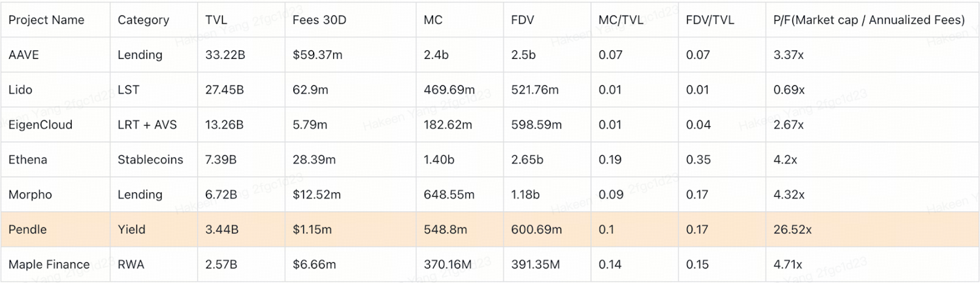Select the Maple Finance RWA category cell
980x283 pixels.
click(131, 265)
